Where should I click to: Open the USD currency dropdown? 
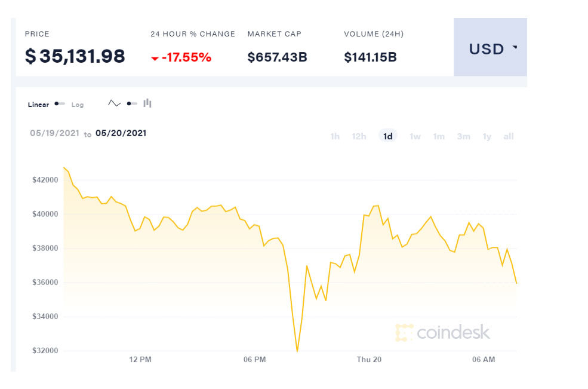pyautogui.click(x=490, y=48)
